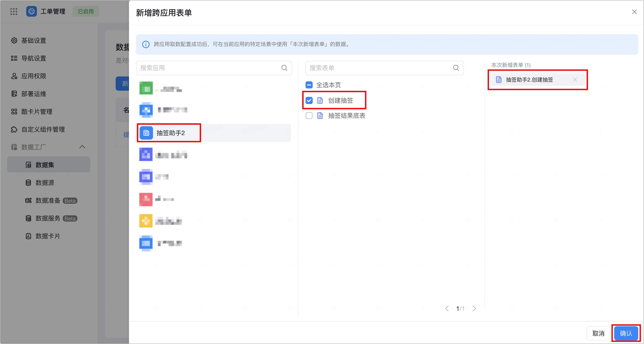The width and height of the screenshot is (644, 344).
Task: Click the 取消 cancel button
Action: pos(598,333)
